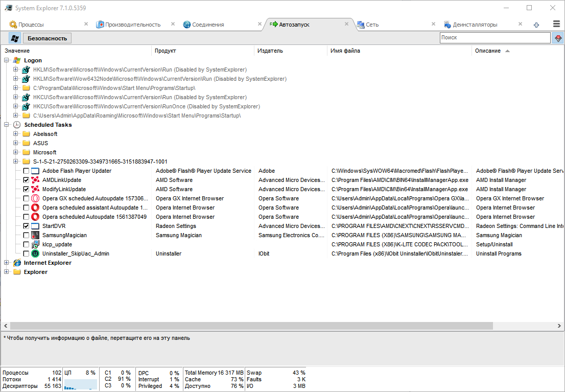Image resolution: width=565 pixels, height=392 pixels.
Task: Sort by the Имя файла column header
Action: coord(399,51)
